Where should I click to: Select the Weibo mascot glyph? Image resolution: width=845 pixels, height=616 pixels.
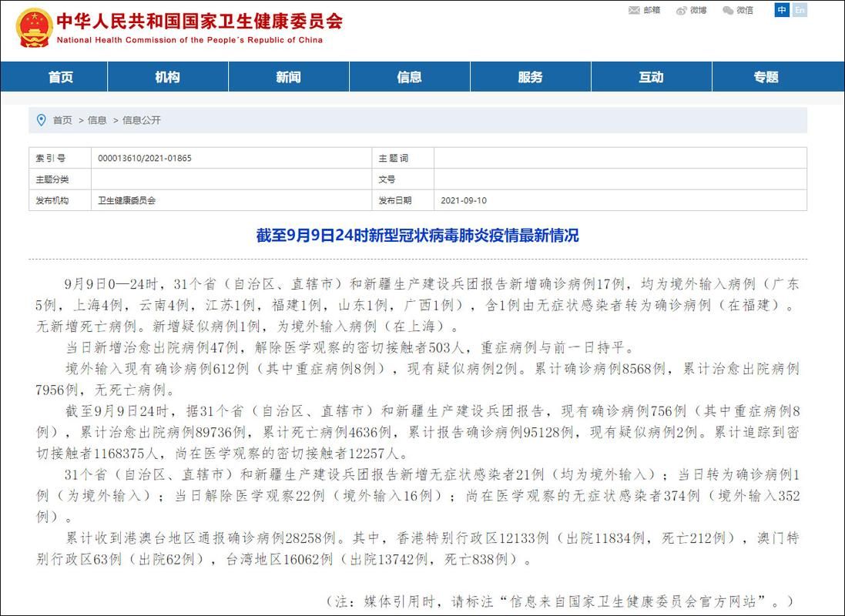click(x=682, y=11)
